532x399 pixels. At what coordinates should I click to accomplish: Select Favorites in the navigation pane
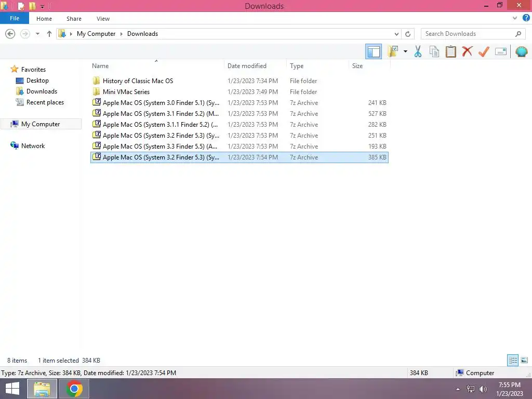click(x=33, y=69)
